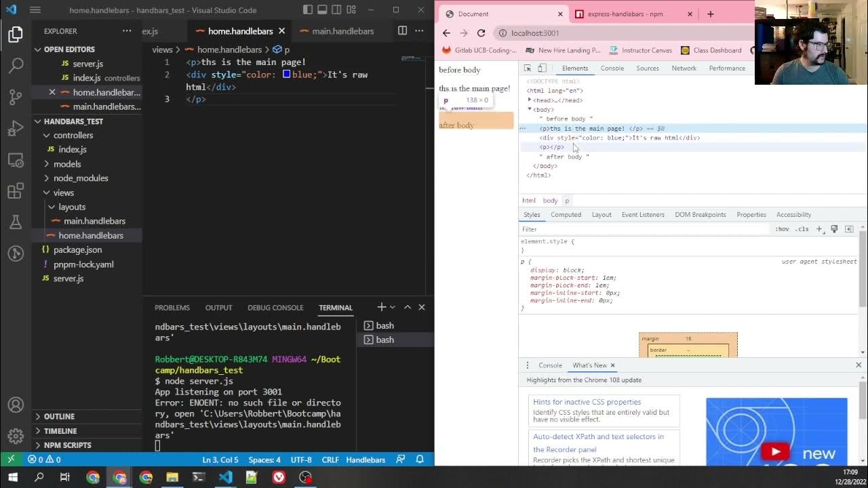Viewport: 868px width, 488px height.
Task: Open editor more actions ellipsis
Action: [x=420, y=30]
